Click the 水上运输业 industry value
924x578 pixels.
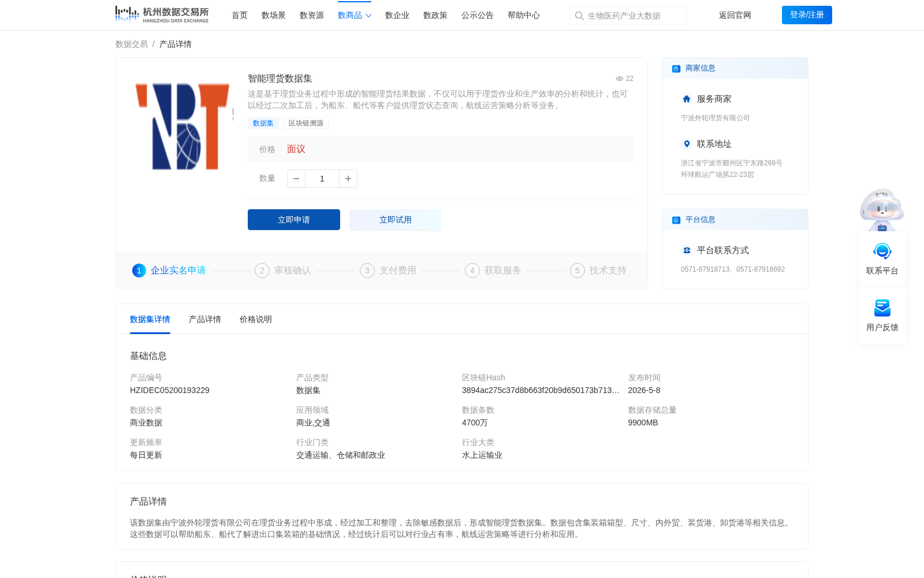coord(482,455)
